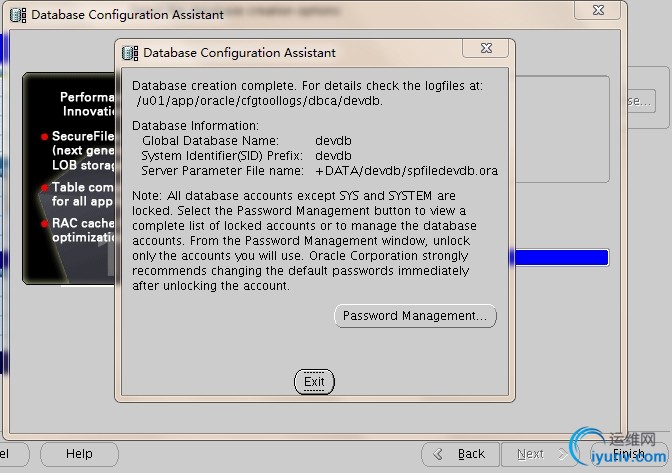Click the left arrow icon on Back button

tap(438, 454)
